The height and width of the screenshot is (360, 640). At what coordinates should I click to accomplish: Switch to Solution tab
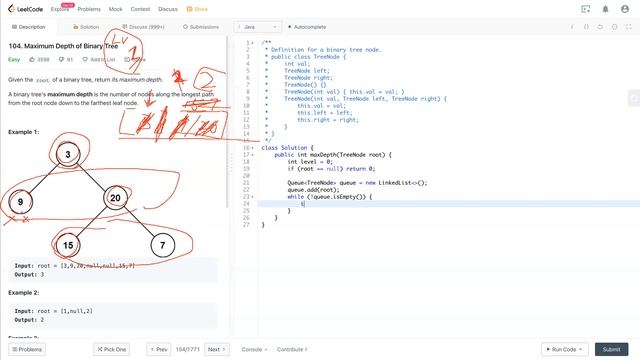pyautogui.click(x=86, y=27)
